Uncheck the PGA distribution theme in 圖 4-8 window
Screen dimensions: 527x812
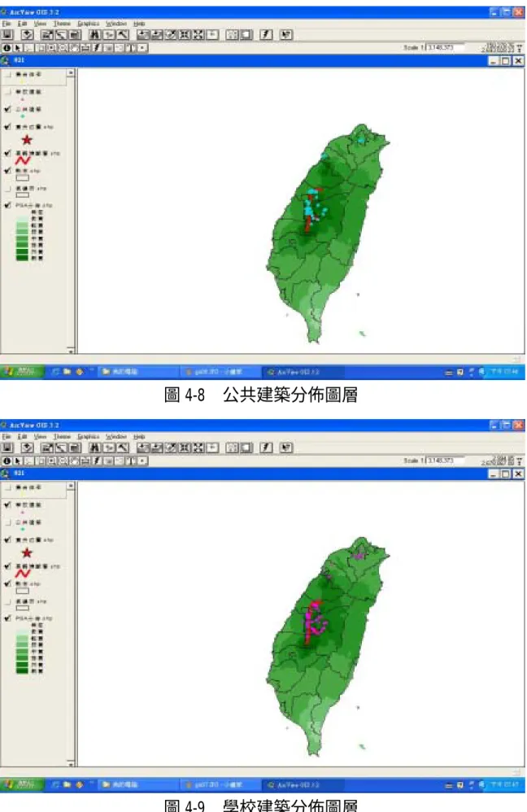pos(7,205)
